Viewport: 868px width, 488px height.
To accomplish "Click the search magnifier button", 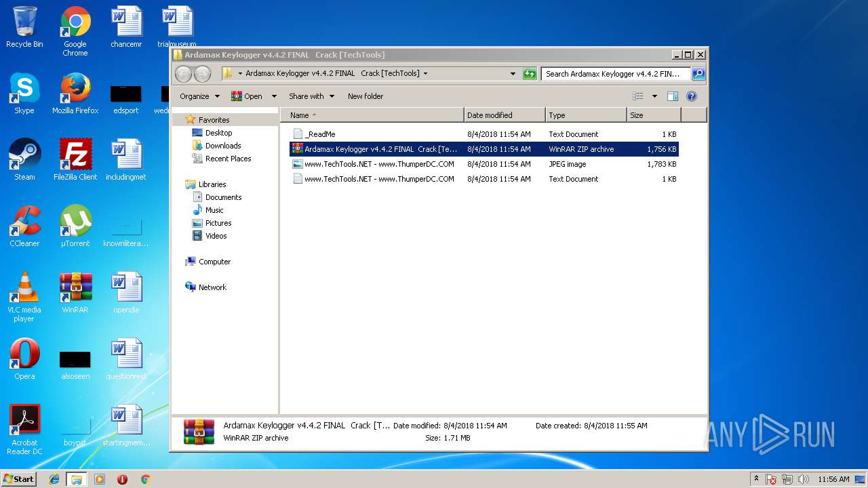I will [698, 73].
